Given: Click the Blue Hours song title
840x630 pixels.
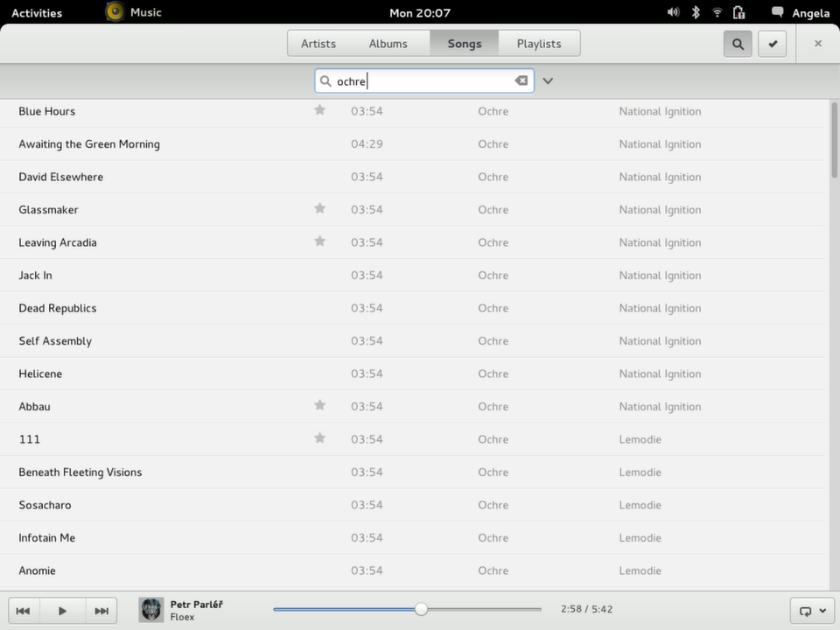Looking at the screenshot, I should point(47,111).
